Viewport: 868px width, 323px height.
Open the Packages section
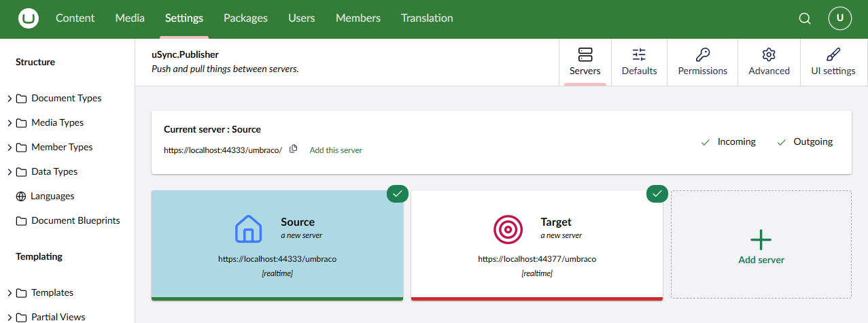pyautogui.click(x=245, y=18)
